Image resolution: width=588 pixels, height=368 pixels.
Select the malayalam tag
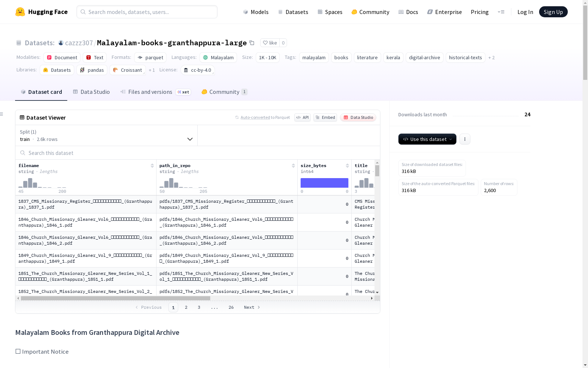pyautogui.click(x=314, y=57)
